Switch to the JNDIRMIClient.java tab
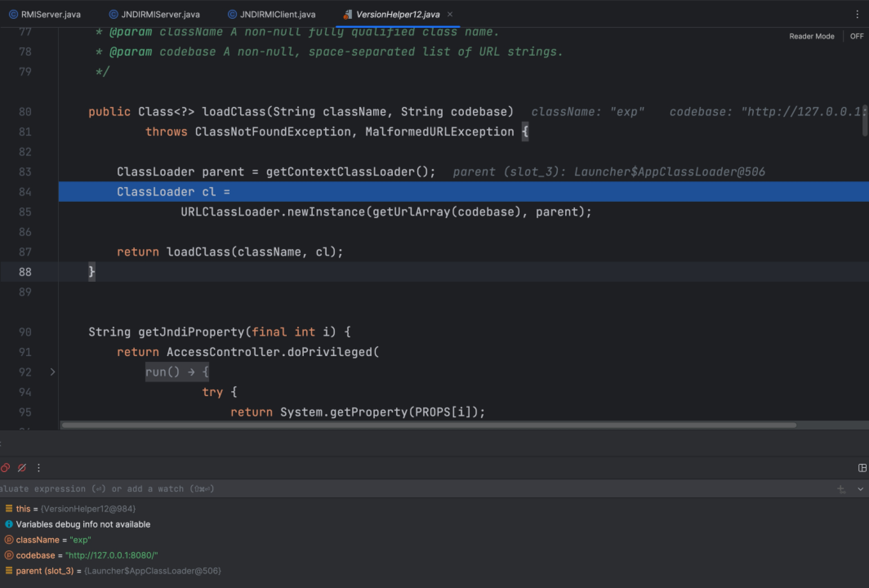 tap(272, 15)
